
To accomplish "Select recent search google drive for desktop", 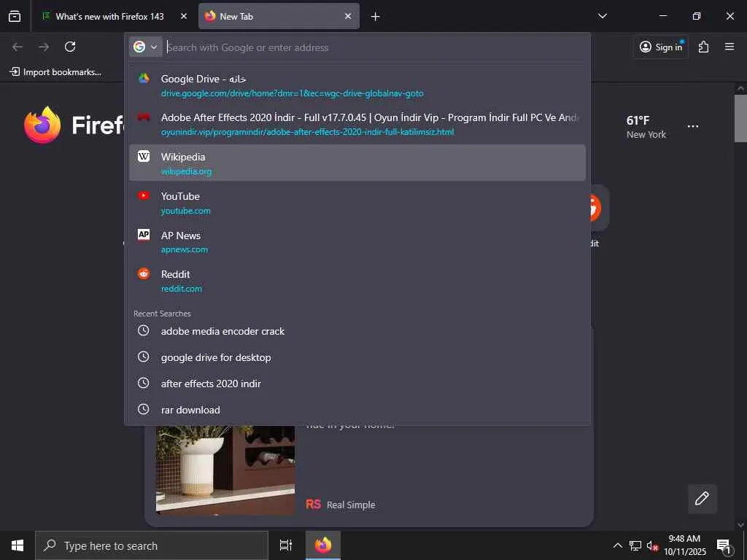I will pos(357,357).
